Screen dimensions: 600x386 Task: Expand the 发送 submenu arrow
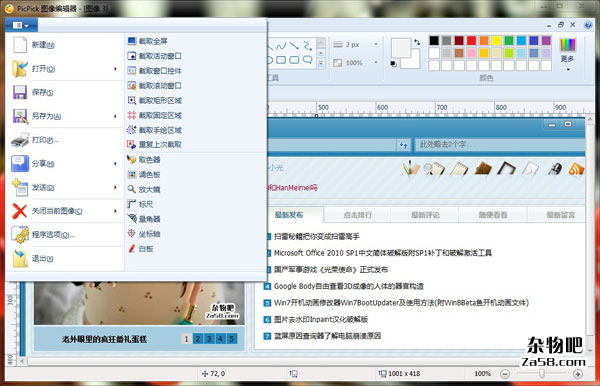115,187
